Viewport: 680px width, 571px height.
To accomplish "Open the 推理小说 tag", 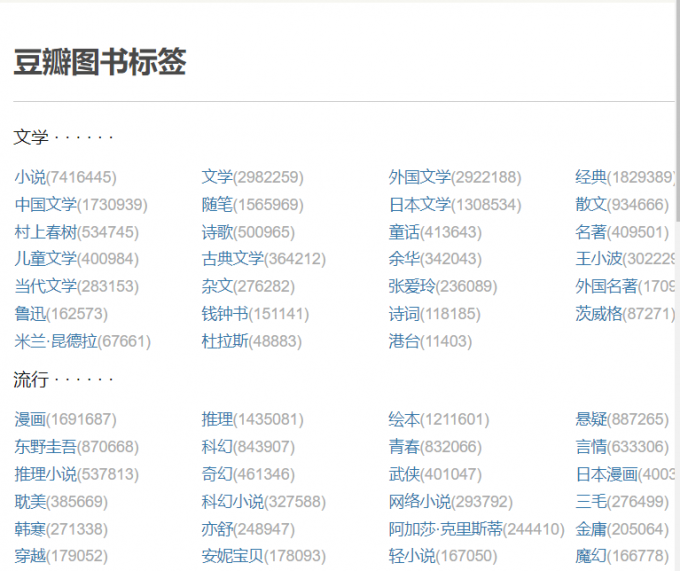I will click(46, 474).
